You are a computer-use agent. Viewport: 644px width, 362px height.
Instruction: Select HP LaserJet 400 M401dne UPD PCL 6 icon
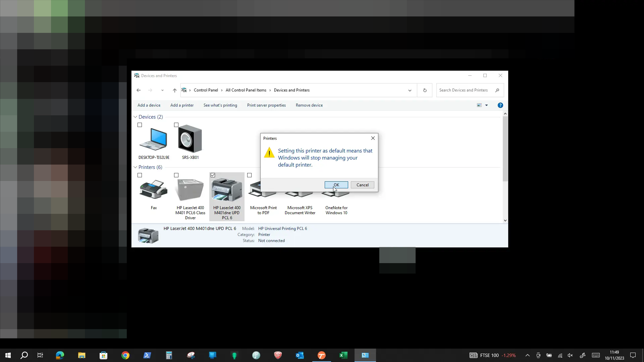227,190
